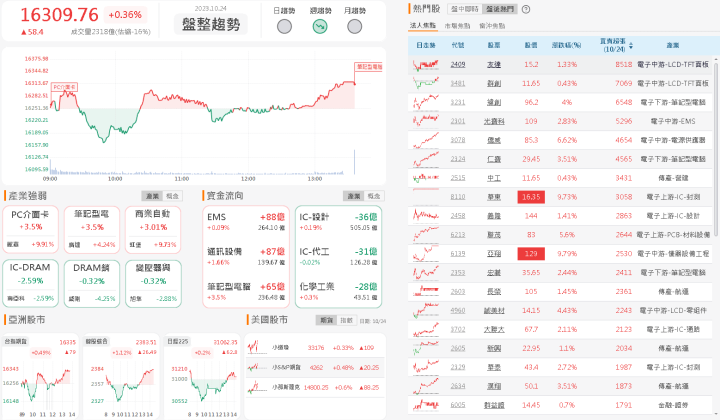Open stock name link in row 4960
The height and width of the screenshot is (420, 720).
(494, 310)
